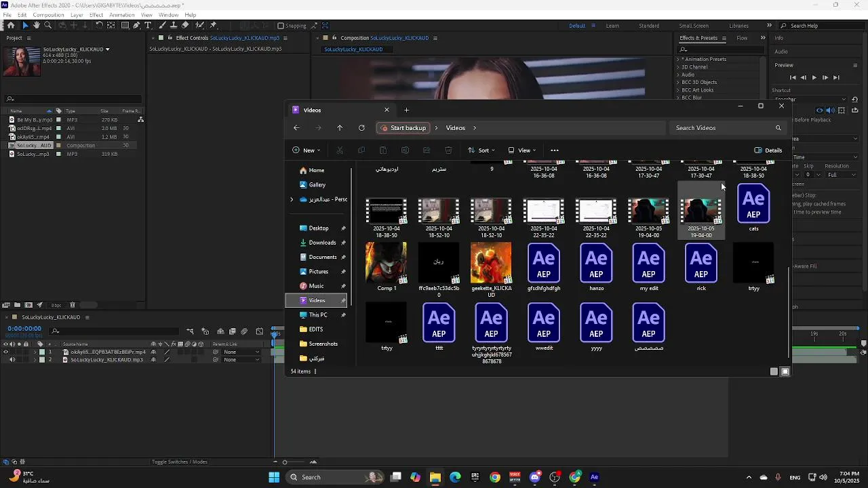Expand the Animation Presets category

677,59
